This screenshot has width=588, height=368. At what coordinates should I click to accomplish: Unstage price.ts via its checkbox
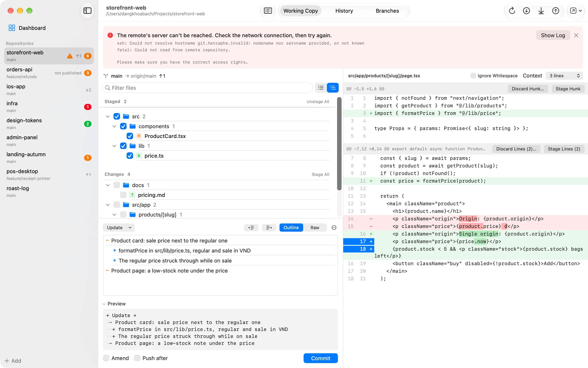coord(130,156)
